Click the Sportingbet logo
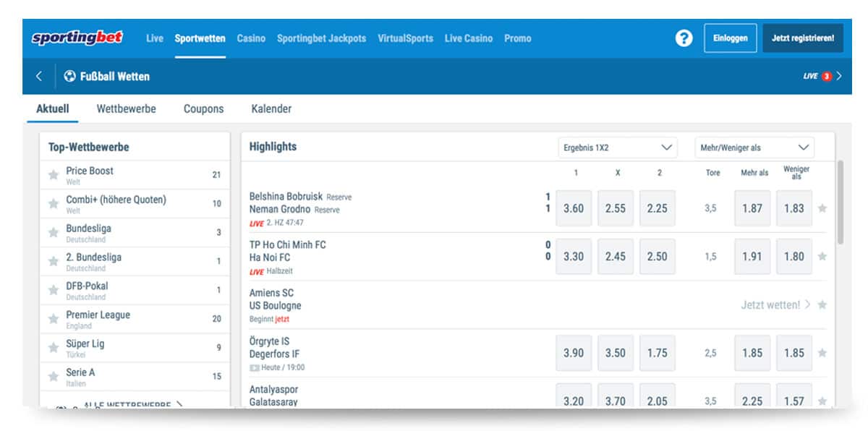 (x=77, y=38)
